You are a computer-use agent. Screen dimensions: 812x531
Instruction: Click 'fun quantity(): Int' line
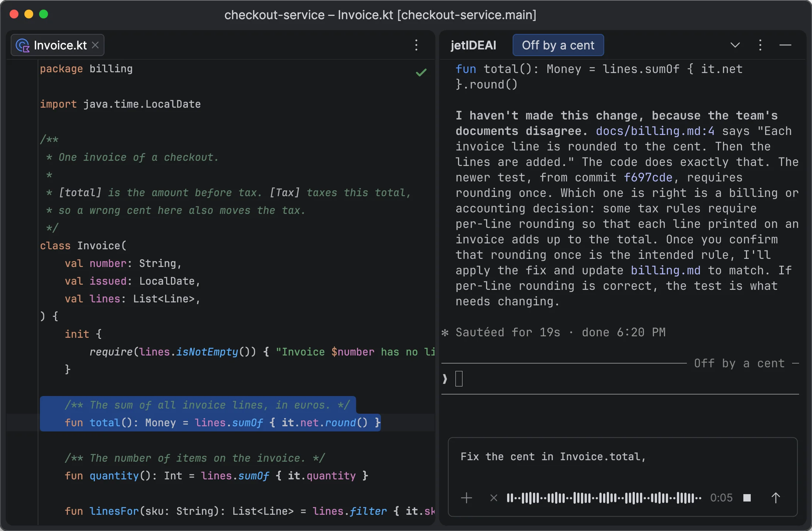tap(216, 476)
